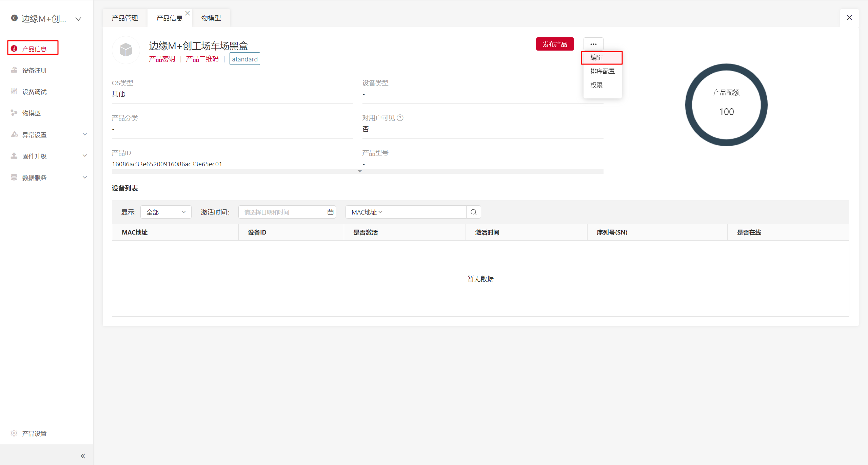
Task: Open the 设备调试 sidebar item
Action: (x=34, y=92)
